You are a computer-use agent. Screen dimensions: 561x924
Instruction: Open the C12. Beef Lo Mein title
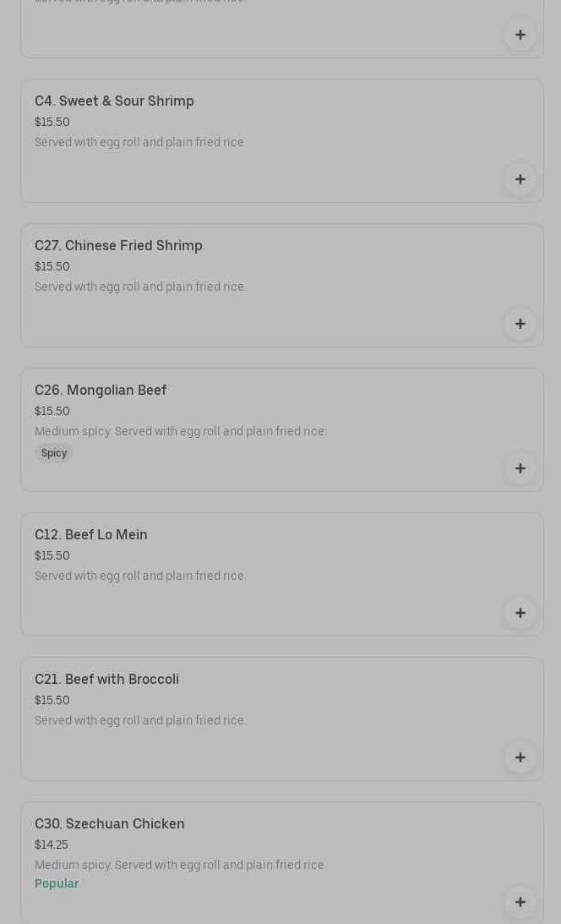[91, 535]
